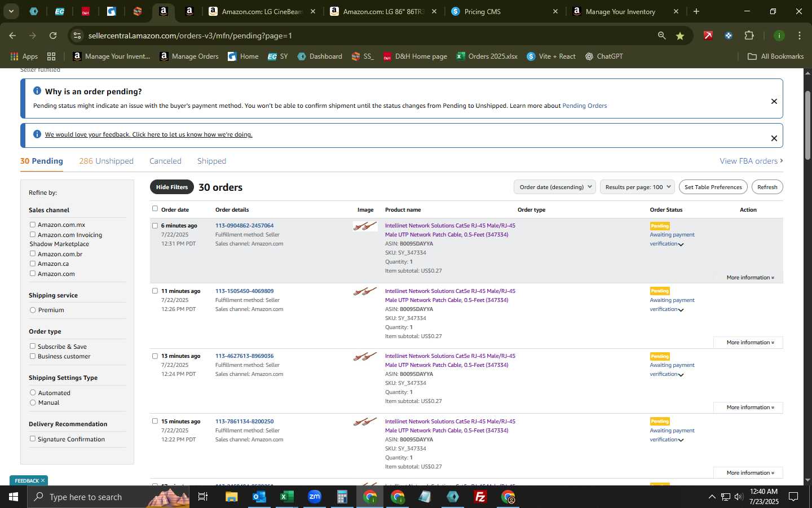Switch to the Shipped tab
Viewport: 812px width, 508px height.
point(211,161)
